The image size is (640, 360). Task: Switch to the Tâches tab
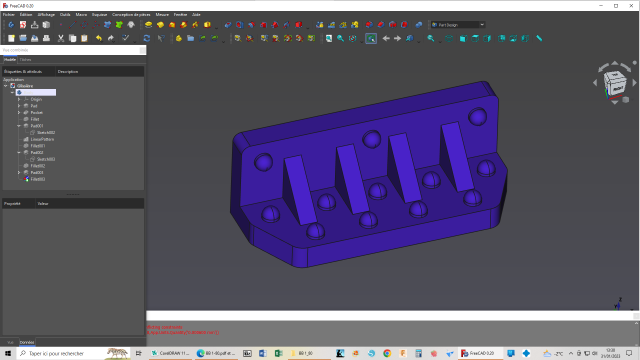(25, 60)
